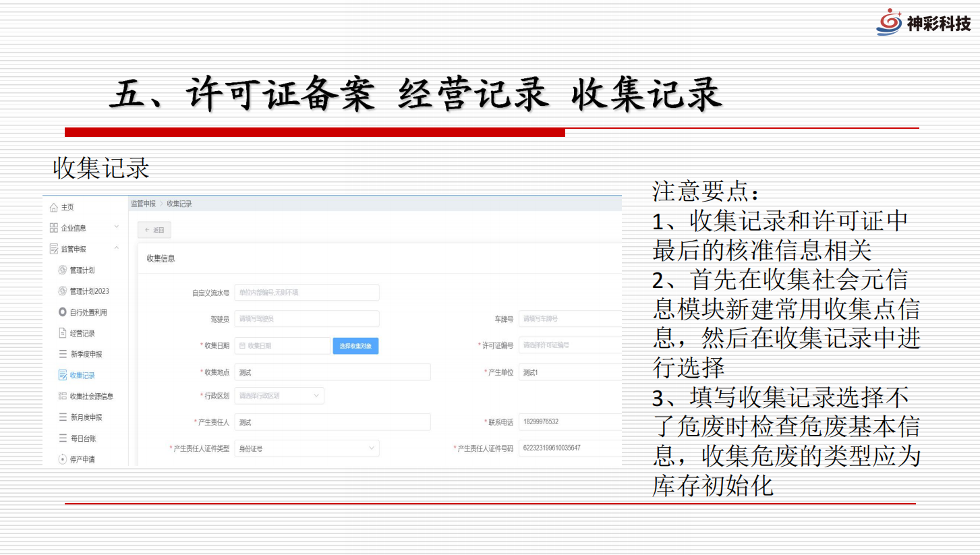Click the 主页 home icon in sidebar
980x555 pixels.
(x=54, y=207)
